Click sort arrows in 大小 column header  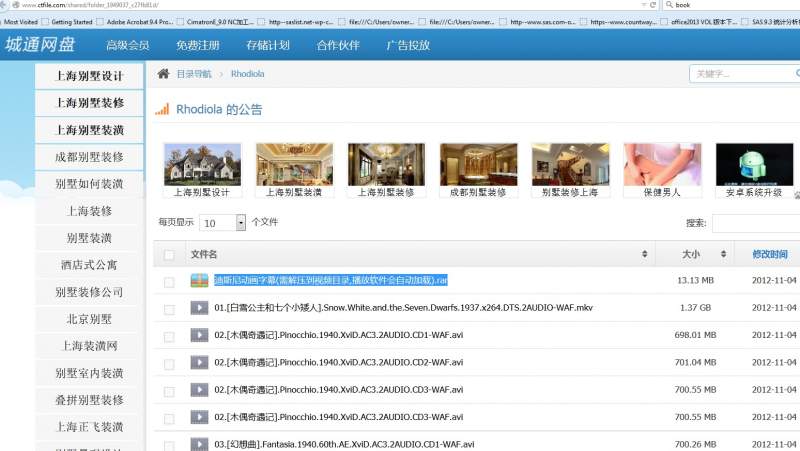point(723,254)
